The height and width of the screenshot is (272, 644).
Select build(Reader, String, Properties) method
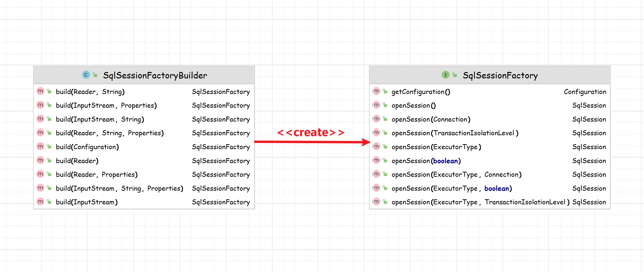[110, 133]
